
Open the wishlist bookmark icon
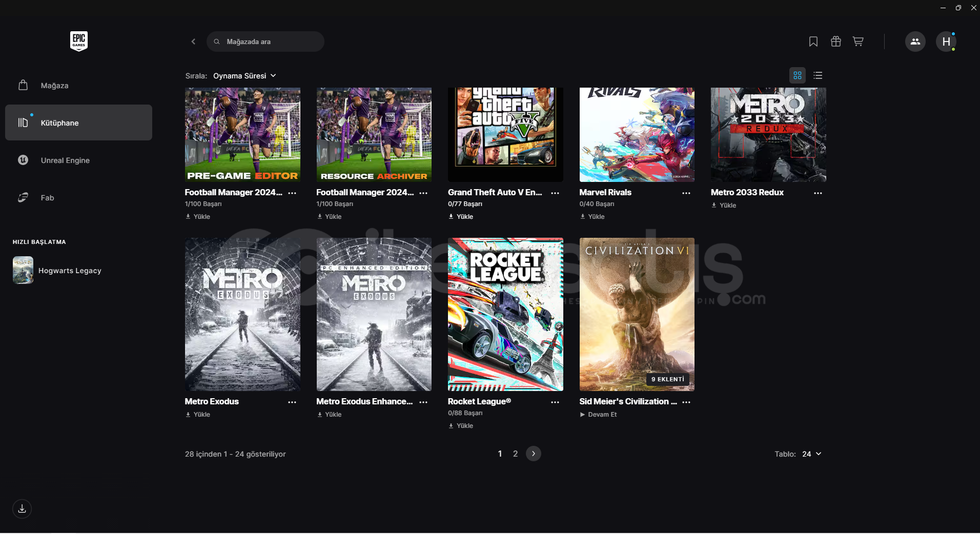(813, 42)
